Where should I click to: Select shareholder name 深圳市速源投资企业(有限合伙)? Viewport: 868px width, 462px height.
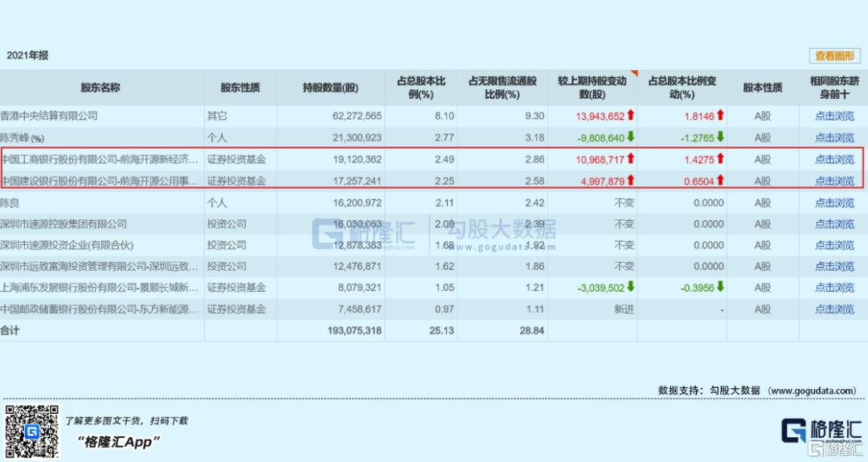pos(67,245)
